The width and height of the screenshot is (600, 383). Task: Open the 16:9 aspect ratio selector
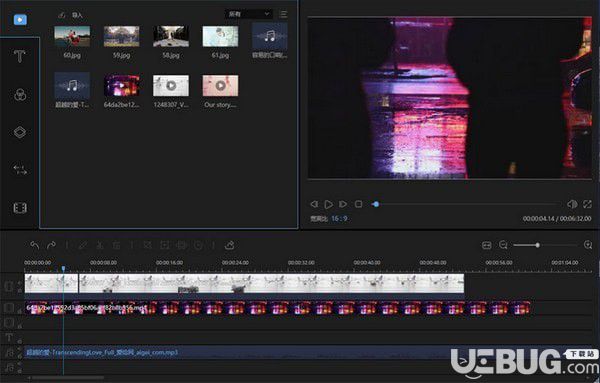coord(339,218)
